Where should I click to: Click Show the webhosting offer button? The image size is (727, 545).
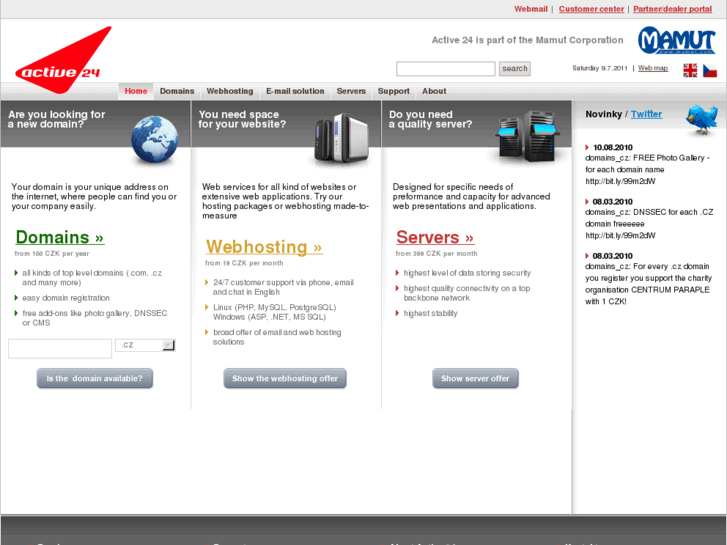285,378
